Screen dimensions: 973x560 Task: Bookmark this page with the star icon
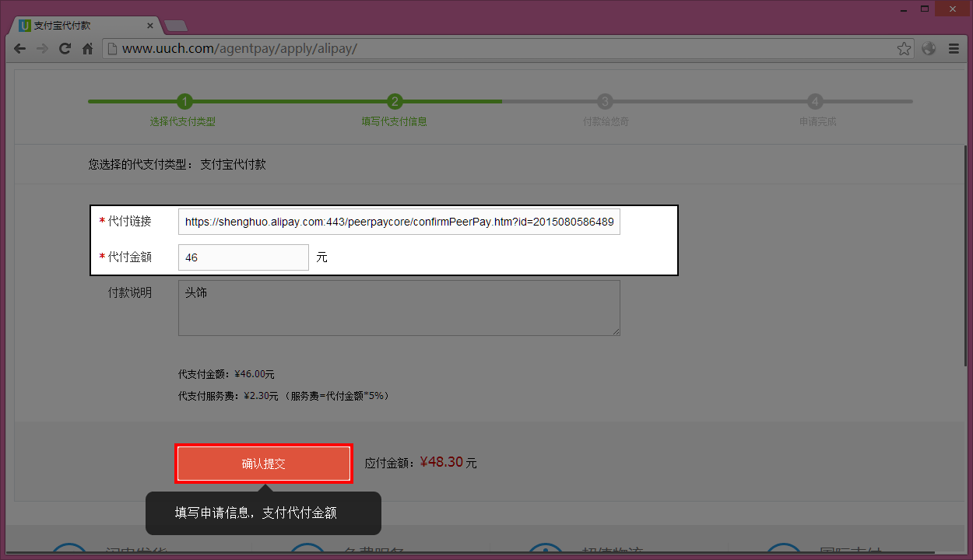(904, 48)
